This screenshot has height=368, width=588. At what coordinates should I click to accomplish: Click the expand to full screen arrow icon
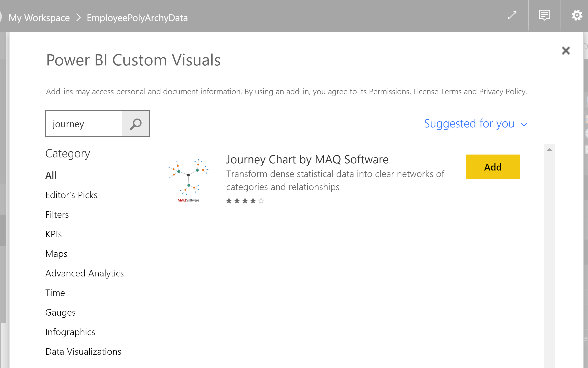pos(512,16)
